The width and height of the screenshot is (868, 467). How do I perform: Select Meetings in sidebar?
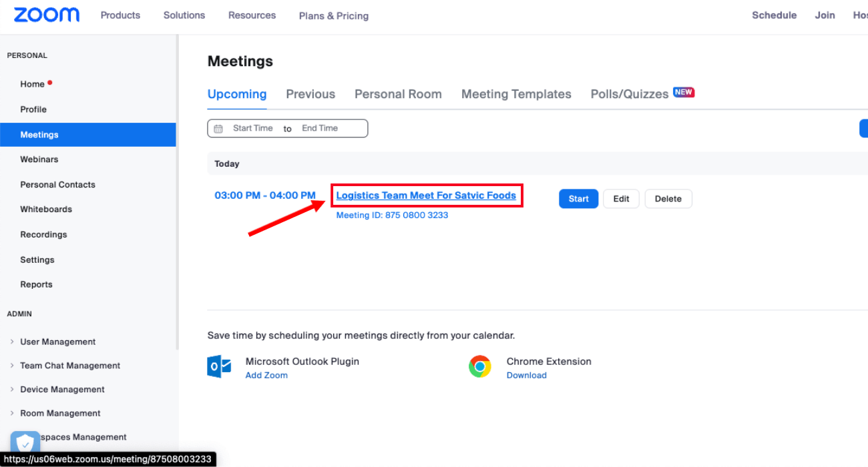point(88,135)
